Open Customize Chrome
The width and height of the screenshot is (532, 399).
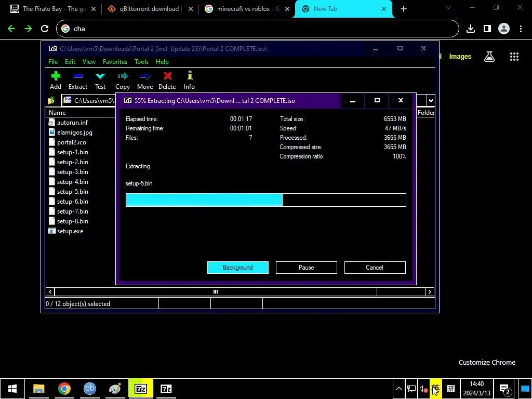pyautogui.click(x=487, y=362)
